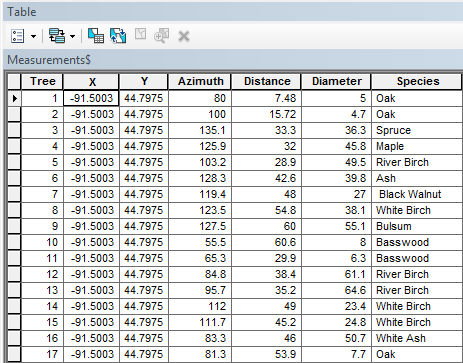Click Distance value 7.48

coord(267,98)
